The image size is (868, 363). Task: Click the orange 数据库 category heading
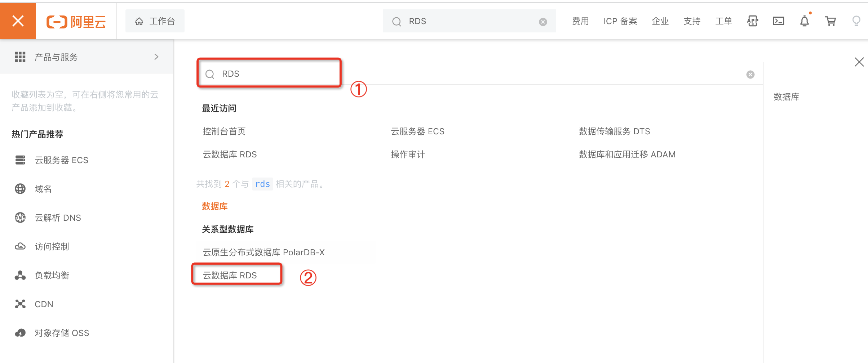[215, 206]
